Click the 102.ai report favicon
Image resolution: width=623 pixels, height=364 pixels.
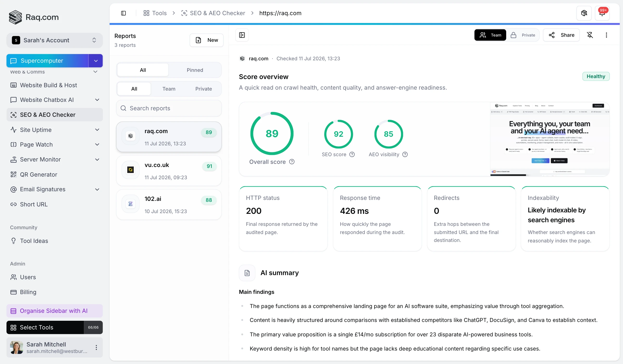(x=130, y=204)
